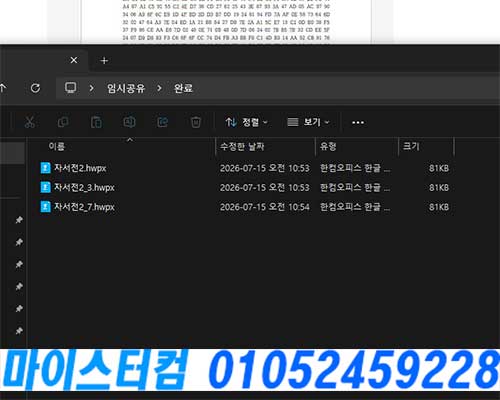Click the This PC monitor icon in address bar
The image size is (500, 400).
(x=71, y=88)
